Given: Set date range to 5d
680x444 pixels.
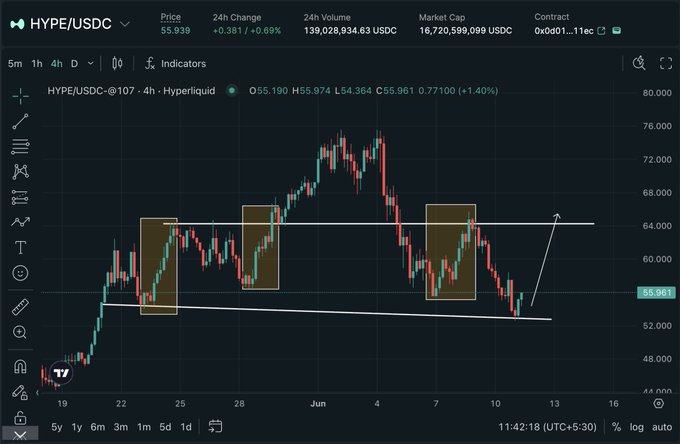Looking at the screenshot, I should coord(165,427).
